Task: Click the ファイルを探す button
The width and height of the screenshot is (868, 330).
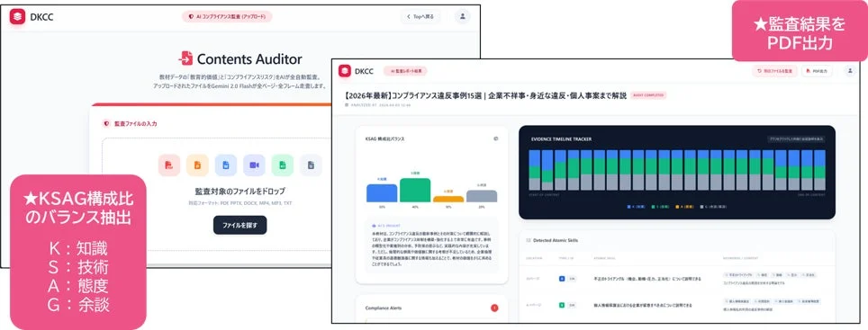Action: (240, 225)
